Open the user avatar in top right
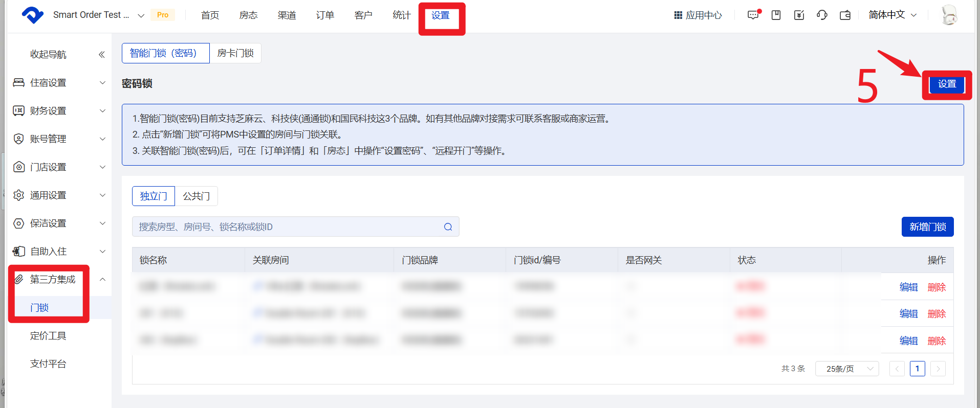 949,15
